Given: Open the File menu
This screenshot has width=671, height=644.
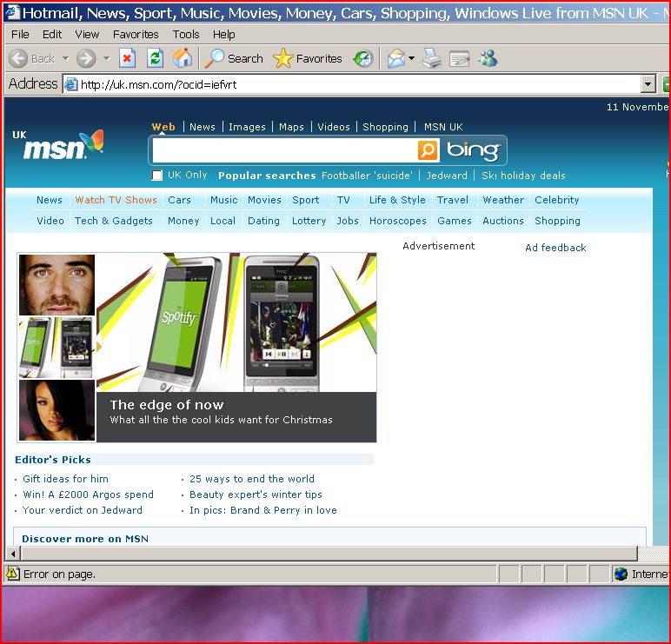Looking at the screenshot, I should (20, 34).
